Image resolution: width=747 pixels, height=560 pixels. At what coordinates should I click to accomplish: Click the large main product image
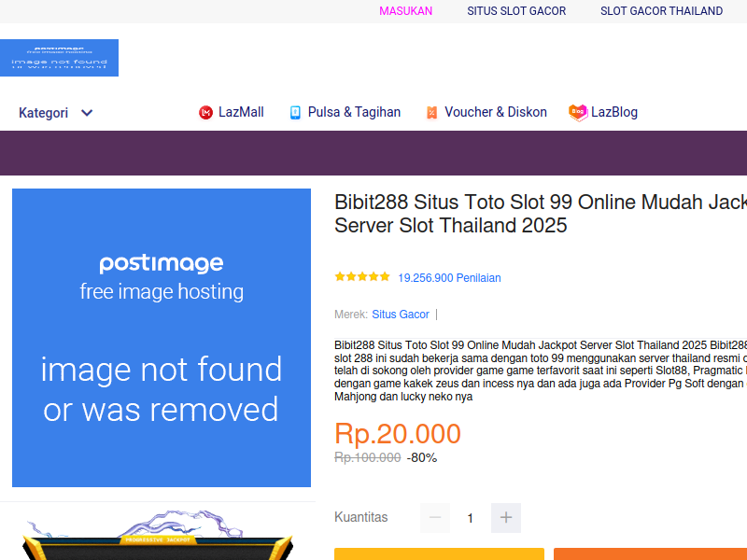click(x=162, y=338)
